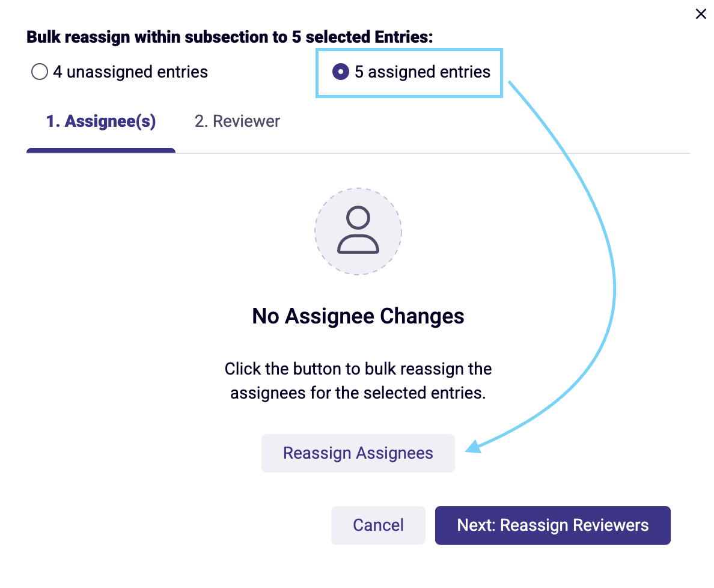Open the 1. Assignee(s) tab
The width and height of the screenshot is (714, 588).
click(101, 121)
